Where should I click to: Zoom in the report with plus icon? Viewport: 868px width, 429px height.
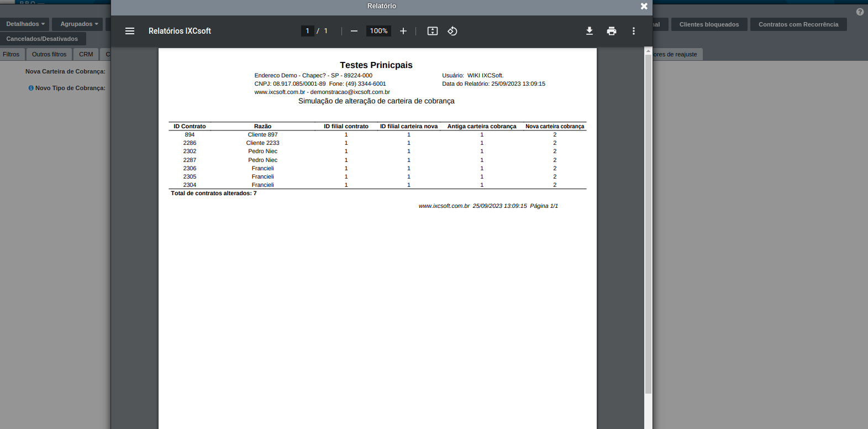403,31
